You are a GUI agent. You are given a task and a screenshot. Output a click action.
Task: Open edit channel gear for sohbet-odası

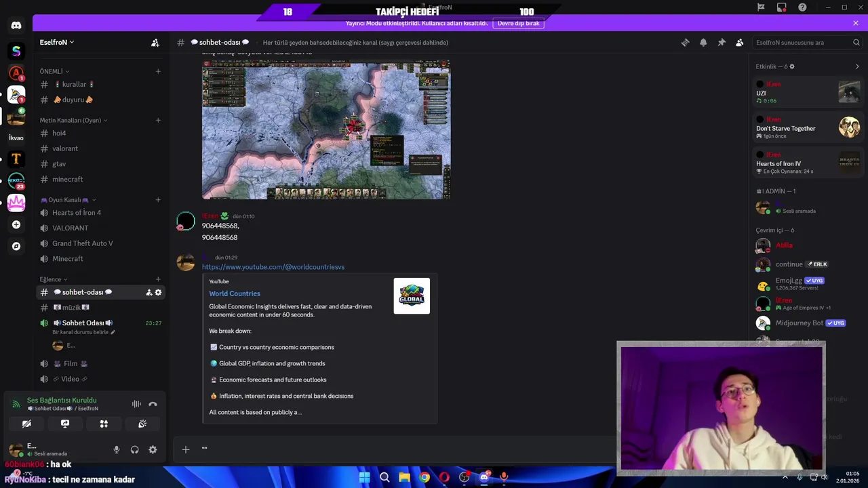tap(159, 292)
